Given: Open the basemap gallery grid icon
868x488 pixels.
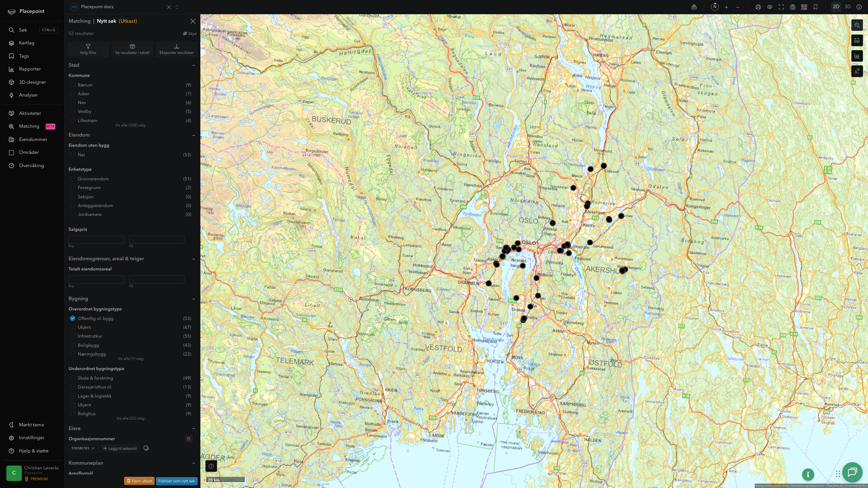Looking at the screenshot, I should pyautogui.click(x=804, y=7).
